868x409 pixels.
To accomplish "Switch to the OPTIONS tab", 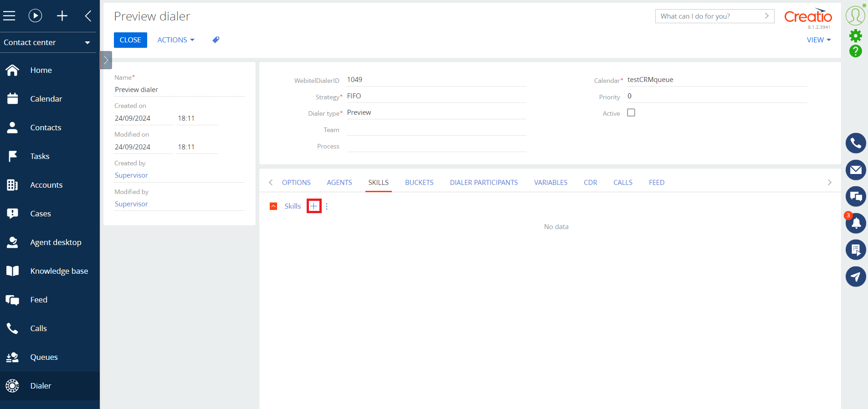I will pos(296,183).
